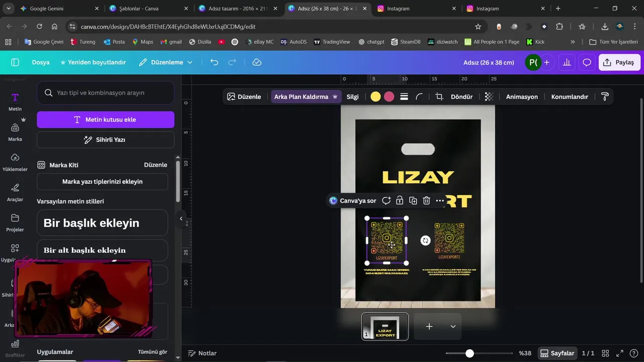Screen dimensions: 644x362
Task: Click Düzenle next to Marka Kiti
Action: [x=155, y=165]
